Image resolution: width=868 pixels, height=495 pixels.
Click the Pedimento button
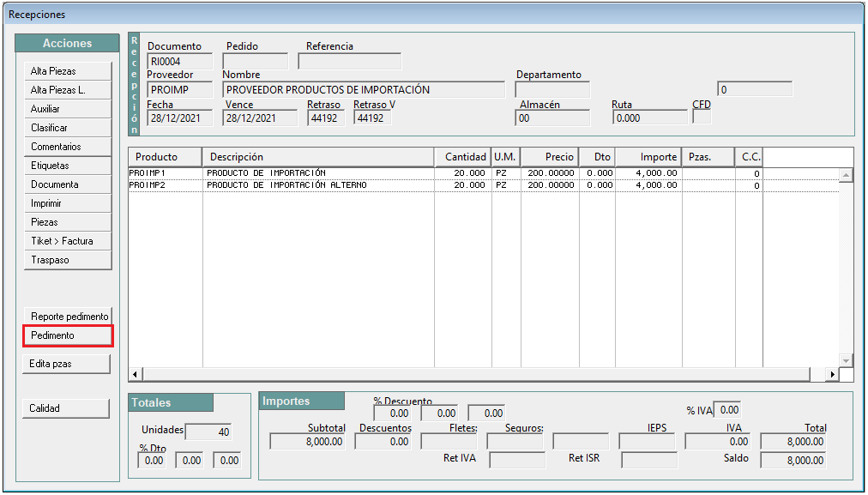coord(68,336)
